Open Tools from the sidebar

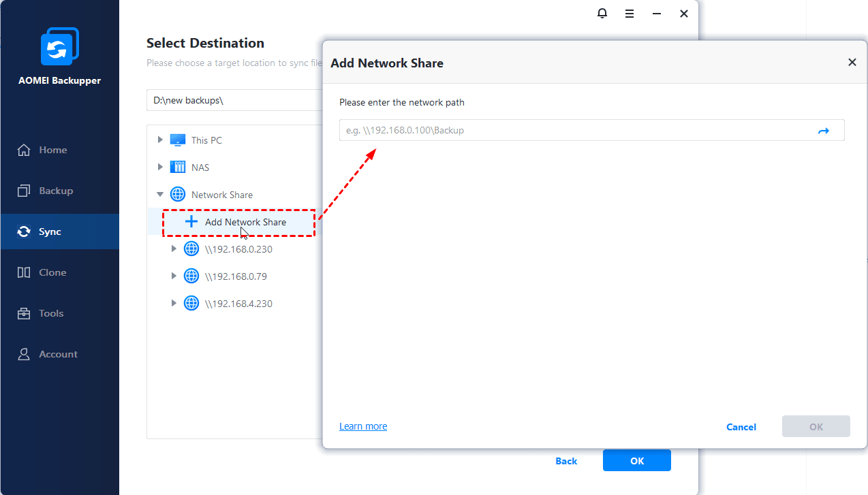point(50,313)
